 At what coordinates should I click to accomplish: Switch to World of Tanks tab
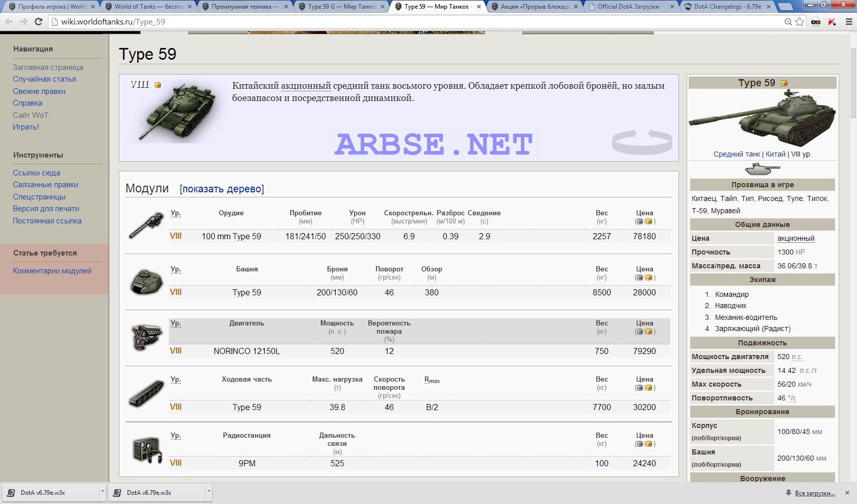(148, 7)
